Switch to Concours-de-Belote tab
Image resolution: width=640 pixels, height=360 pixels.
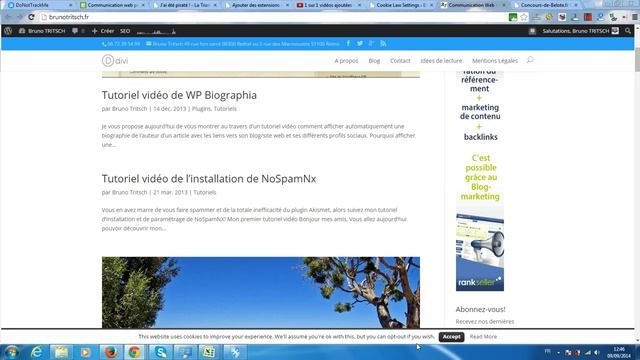(544, 5)
